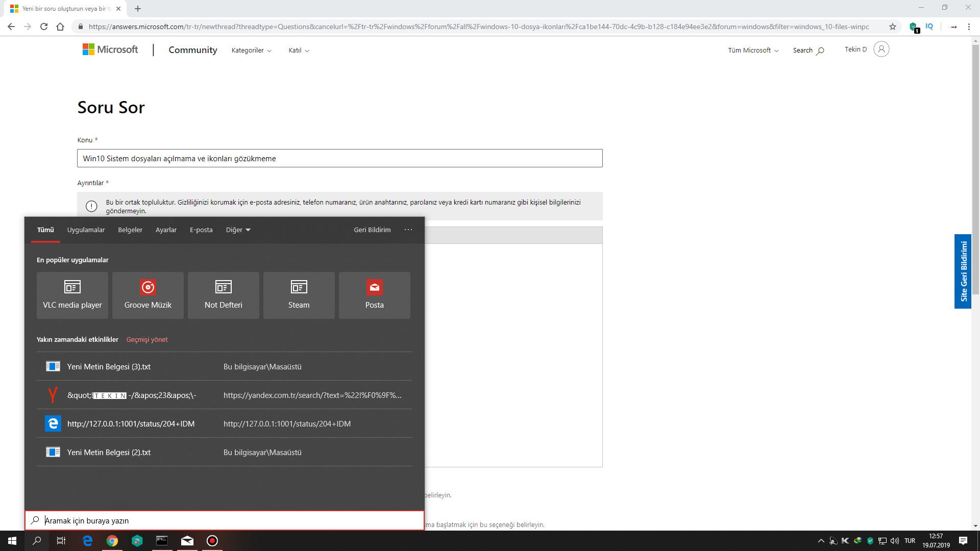Viewport: 980px width, 551px height.
Task: Switch to Uygulamalar search tab
Action: click(x=86, y=230)
